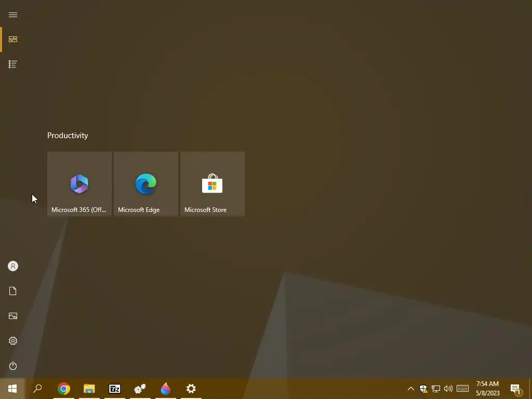Viewport: 532px width, 399px height.
Task: Open the Microsoft 365 (Office) tile
Action: tap(79, 183)
